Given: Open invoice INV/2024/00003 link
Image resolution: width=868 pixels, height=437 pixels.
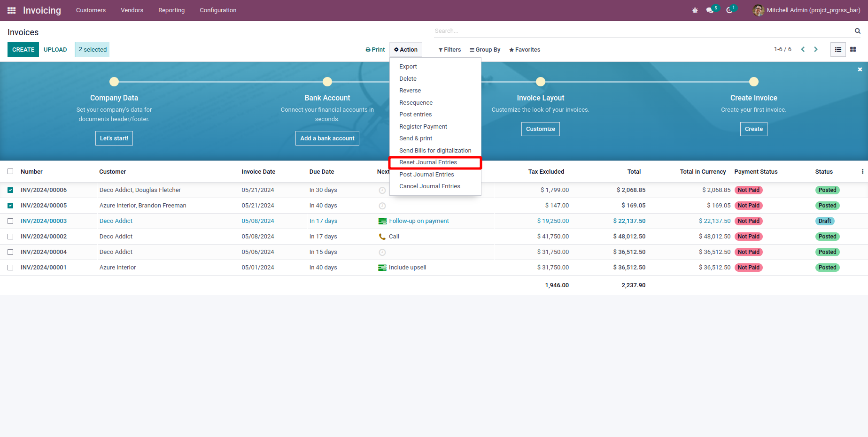Looking at the screenshot, I should tap(44, 221).
